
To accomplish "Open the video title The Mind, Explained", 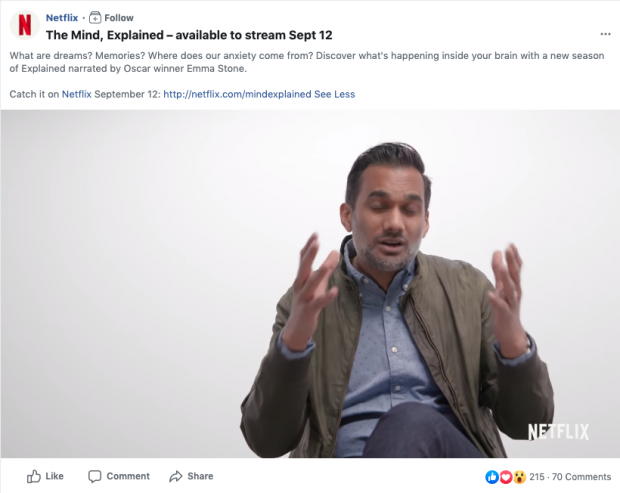I will point(189,35).
